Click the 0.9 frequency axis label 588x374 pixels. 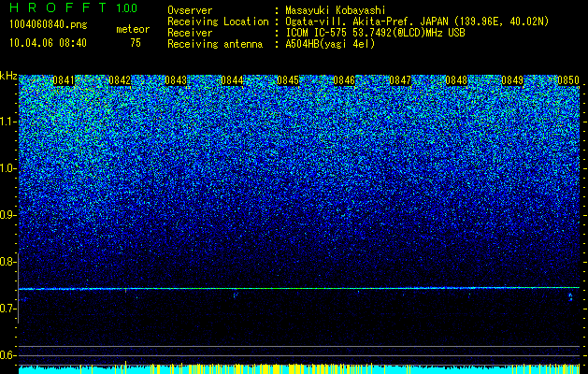(7, 215)
